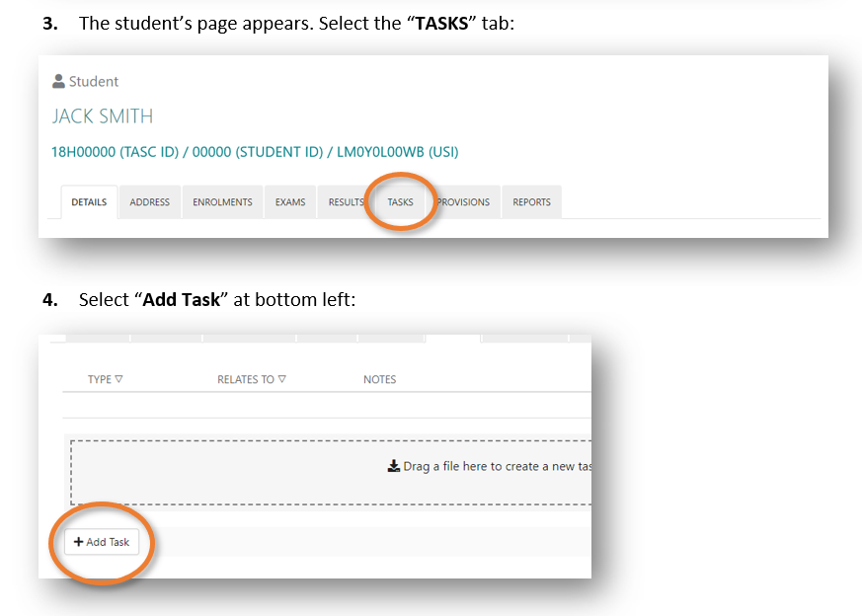The width and height of the screenshot is (862, 616).
Task: Click the TYPE column header label
Action: click(100, 379)
